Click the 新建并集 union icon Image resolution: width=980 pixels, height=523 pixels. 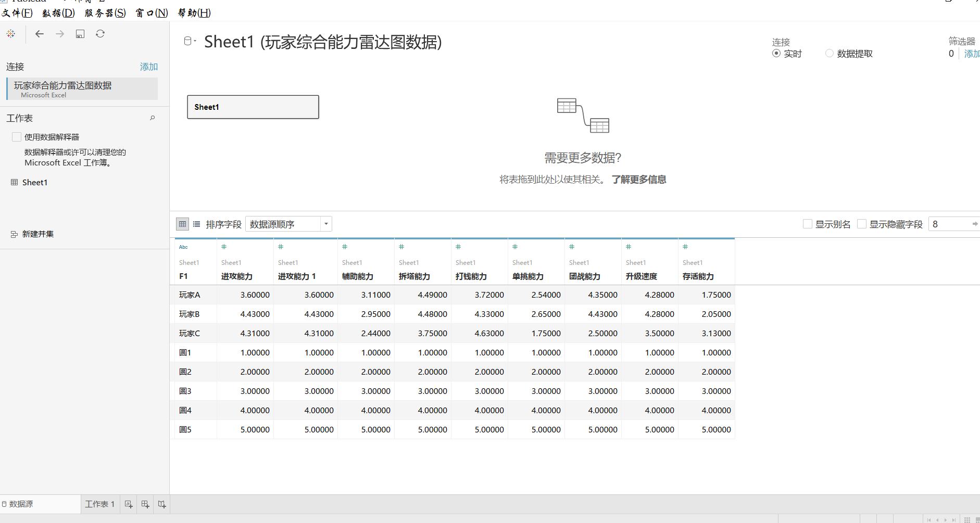(x=15, y=235)
